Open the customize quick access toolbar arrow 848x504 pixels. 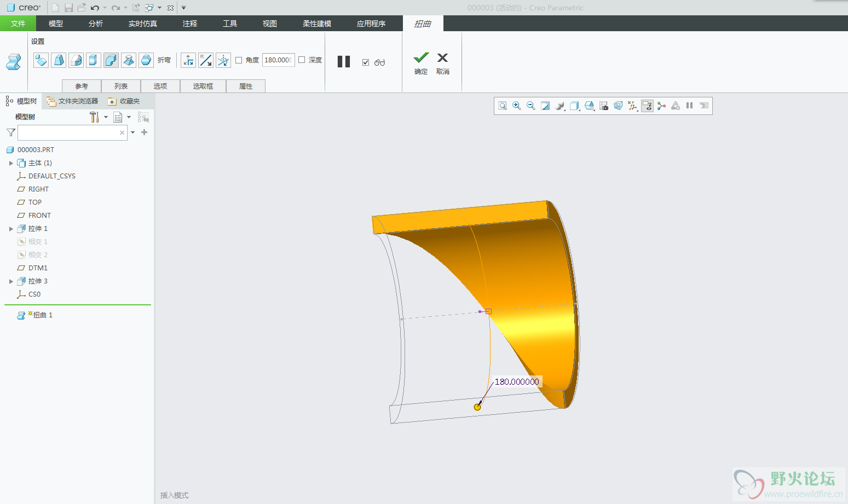(x=184, y=8)
